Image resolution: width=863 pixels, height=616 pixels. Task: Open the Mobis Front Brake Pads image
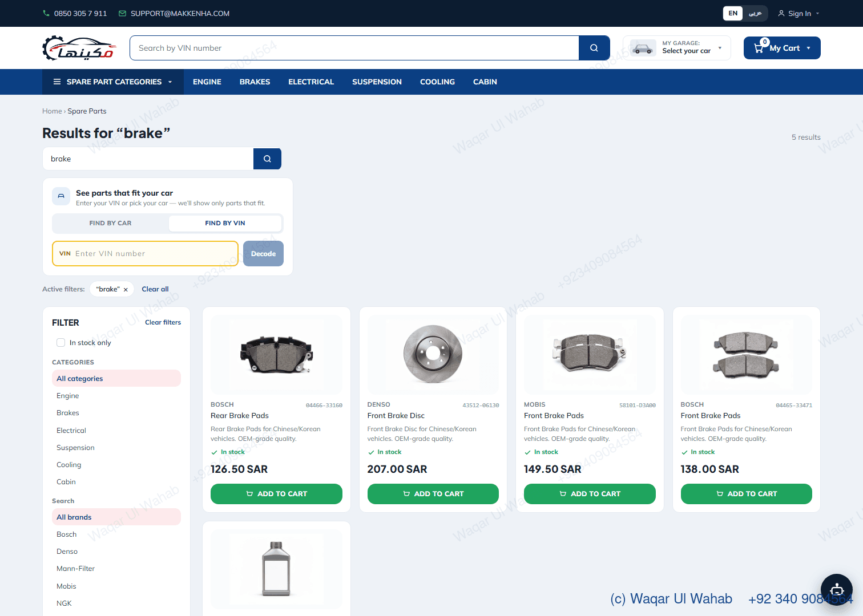(x=590, y=354)
